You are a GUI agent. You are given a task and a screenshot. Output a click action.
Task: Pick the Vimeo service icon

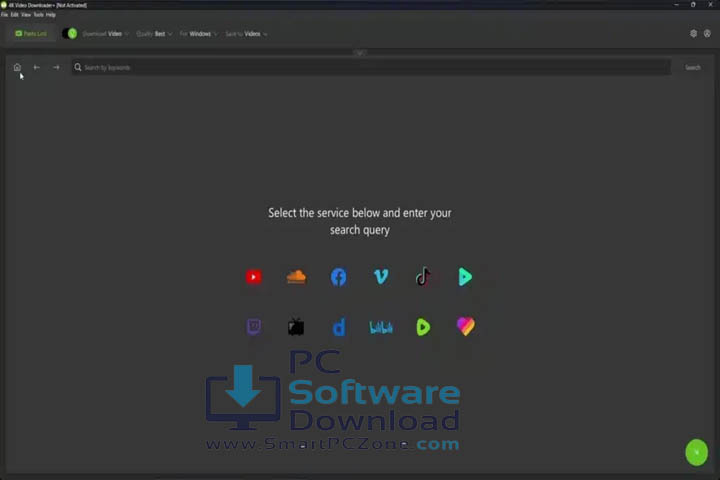[381, 277]
